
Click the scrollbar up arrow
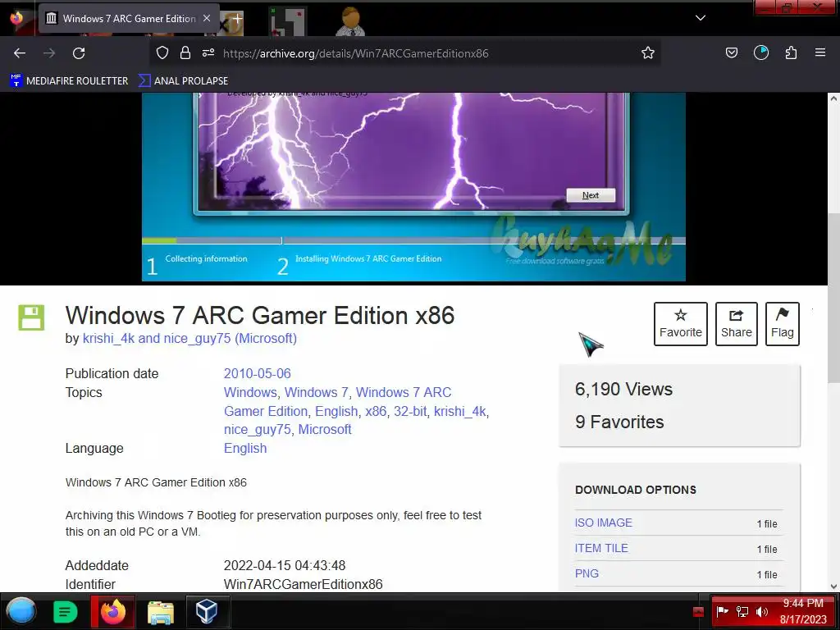[833, 98]
